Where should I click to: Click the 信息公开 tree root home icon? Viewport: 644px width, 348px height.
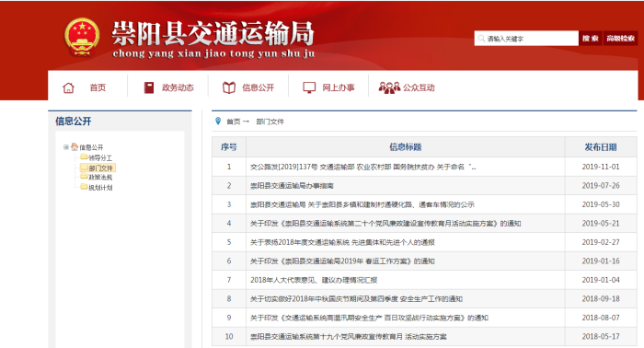coord(75,146)
